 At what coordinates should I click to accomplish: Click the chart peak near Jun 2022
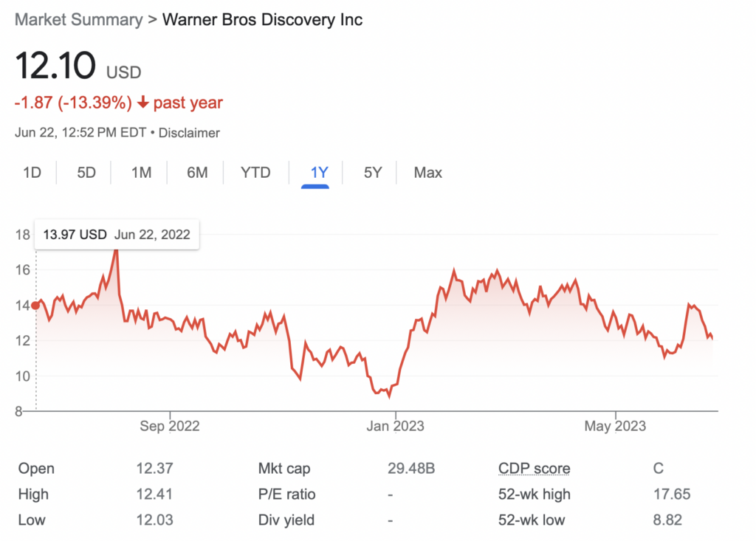click(x=116, y=251)
